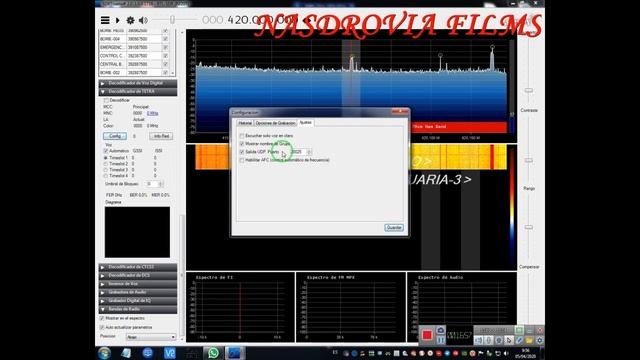Toggle the checkbox in the BOMB.-004 row
This screenshot has height=360, width=640.
[x=165, y=39]
